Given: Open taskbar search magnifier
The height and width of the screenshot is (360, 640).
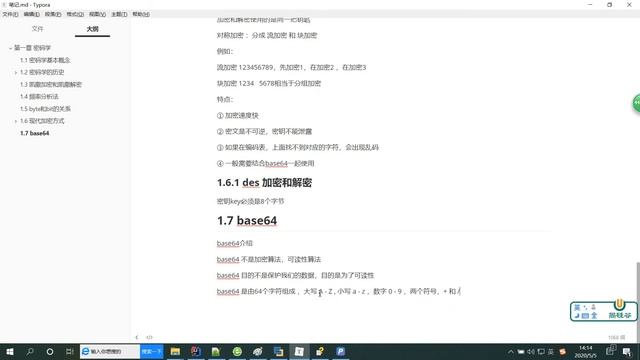Looking at the screenshot, I should pyautogui.click(x=30, y=351).
